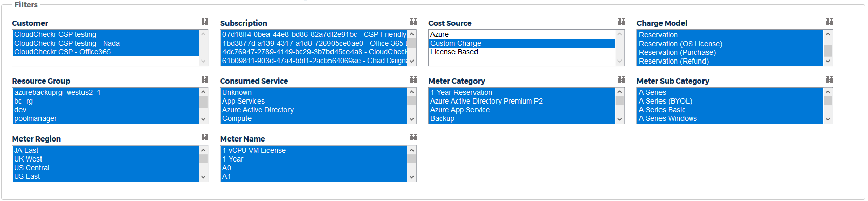Image resolution: width=868 pixels, height=201 pixels.
Task: Select UK West meter region
Action: [x=106, y=159]
